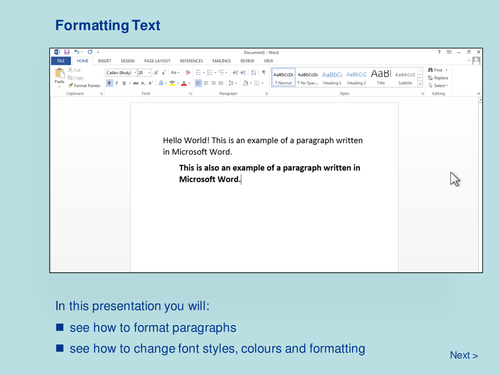The width and height of the screenshot is (500, 375).
Task: Click the Redo icon in the quick access toolbar
Action: pyautogui.click(x=90, y=52)
